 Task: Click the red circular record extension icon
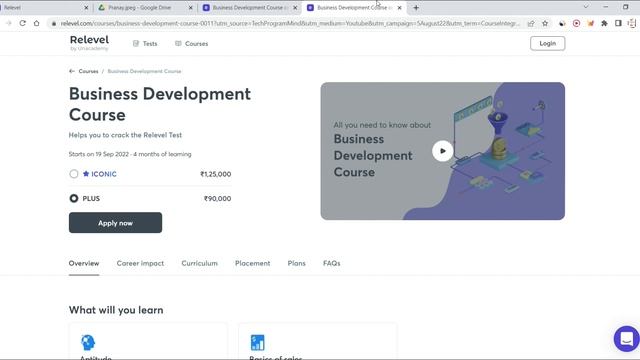(x=576, y=23)
